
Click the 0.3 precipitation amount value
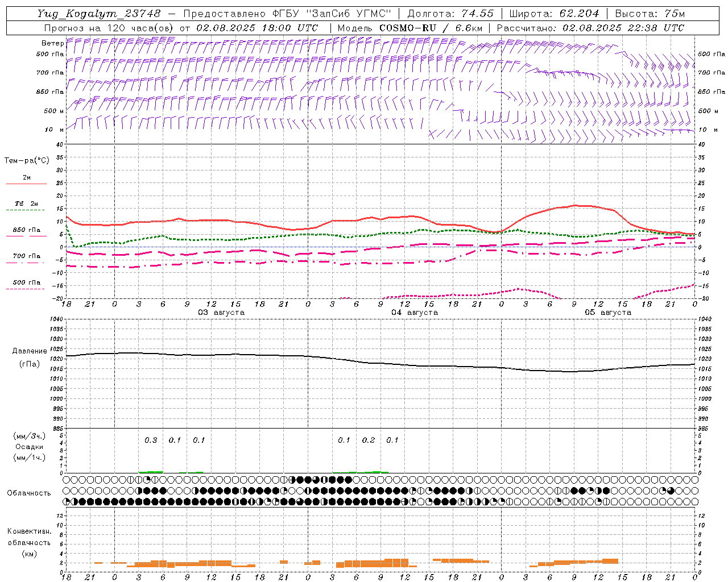coord(151,440)
